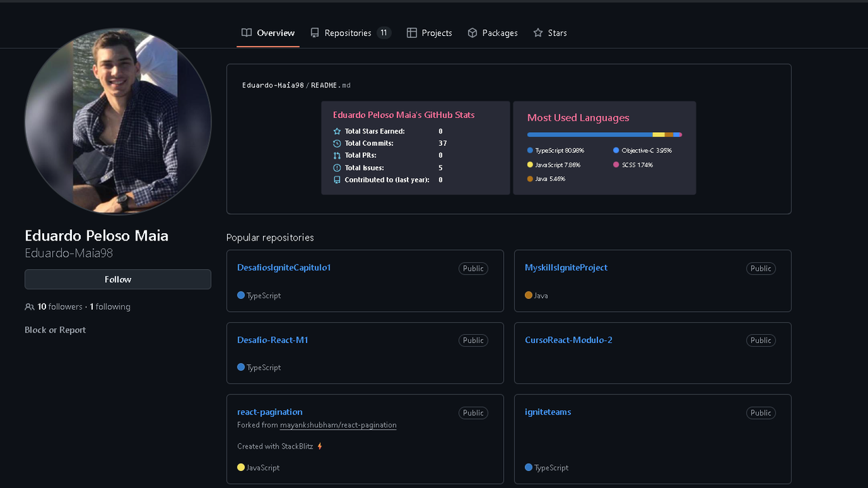The image size is (868, 488).
Task: Open the Overview tab
Action: (x=268, y=33)
